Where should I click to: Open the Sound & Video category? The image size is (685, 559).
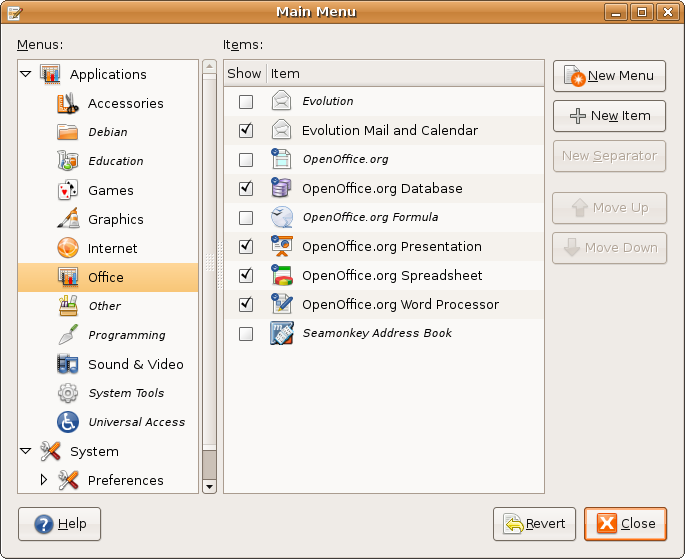tap(135, 364)
